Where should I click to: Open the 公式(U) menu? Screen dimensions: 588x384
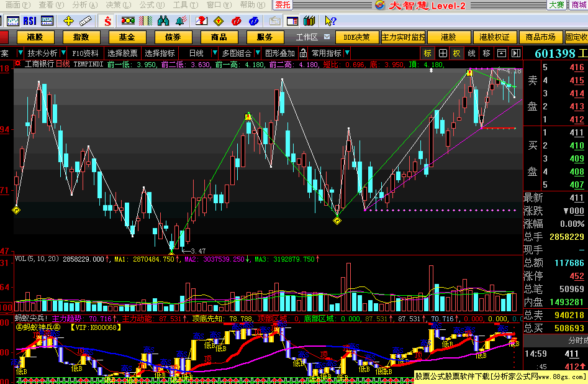[x=152, y=5]
